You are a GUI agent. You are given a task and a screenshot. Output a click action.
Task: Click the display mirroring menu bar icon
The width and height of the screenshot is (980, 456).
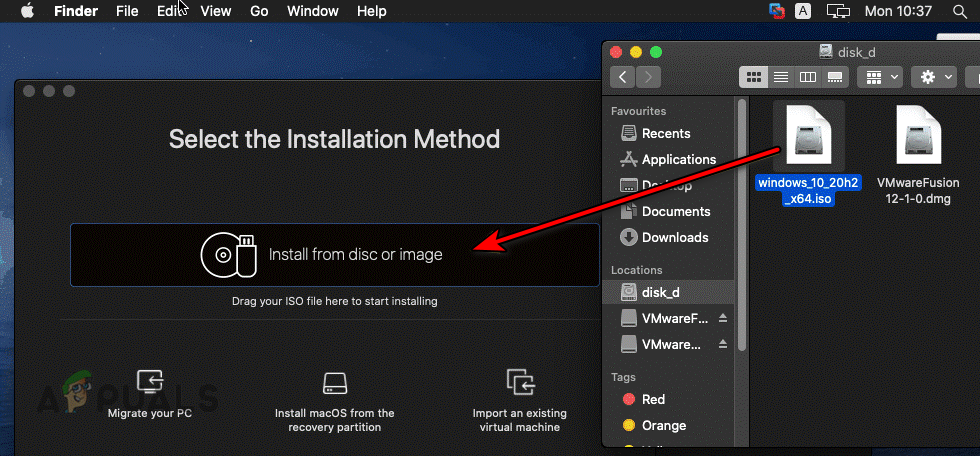coord(838,11)
